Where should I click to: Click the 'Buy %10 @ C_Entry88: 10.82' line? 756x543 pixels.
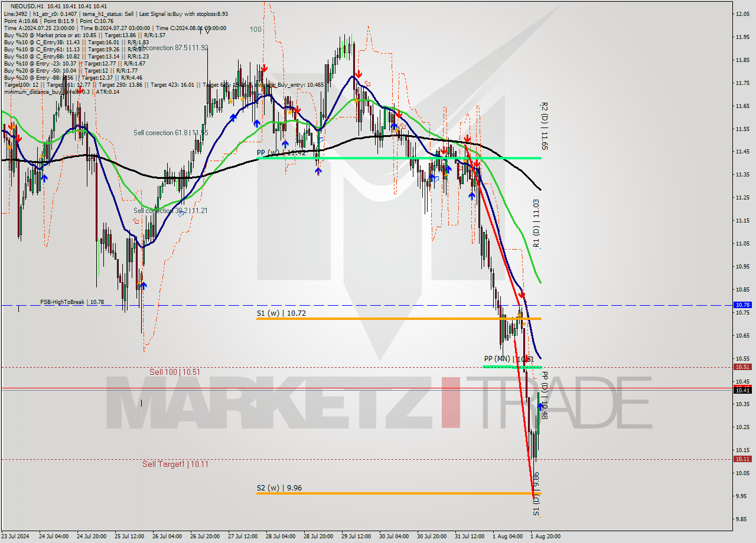click(76, 56)
